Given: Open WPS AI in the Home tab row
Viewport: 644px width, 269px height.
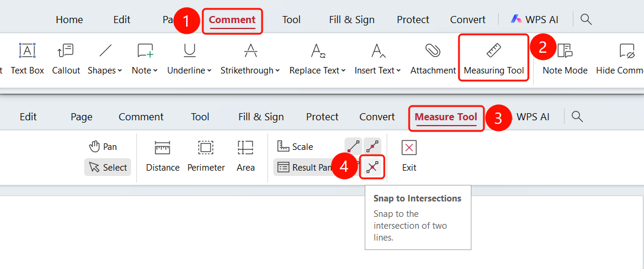Looking at the screenshot, I should [534, 20].
